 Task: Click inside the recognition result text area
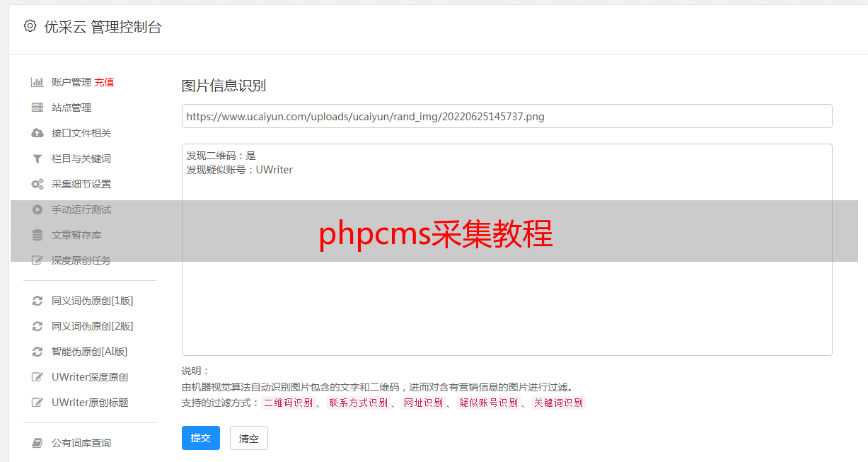(x=507, y=250)
